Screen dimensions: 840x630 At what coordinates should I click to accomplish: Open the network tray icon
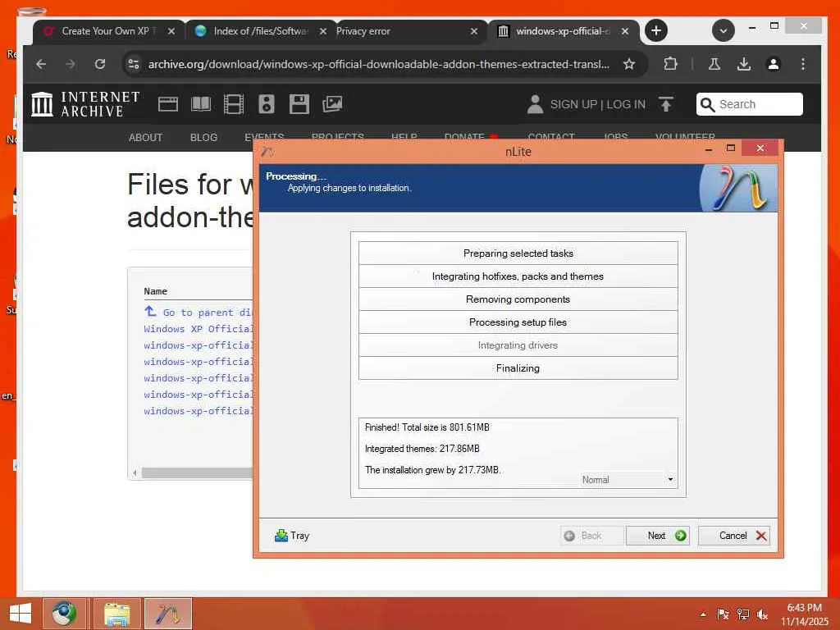743,614
